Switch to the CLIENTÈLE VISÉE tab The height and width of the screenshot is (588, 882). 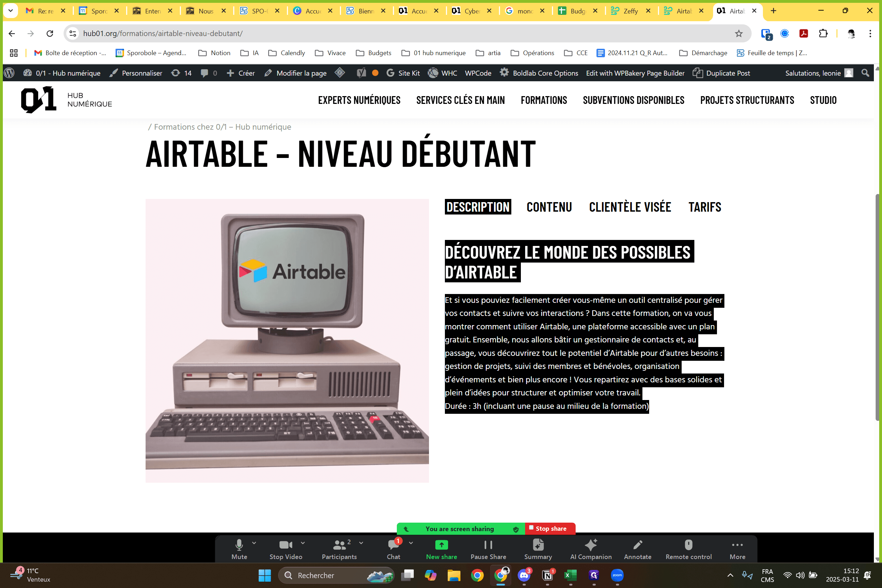(x=630, y=207)
